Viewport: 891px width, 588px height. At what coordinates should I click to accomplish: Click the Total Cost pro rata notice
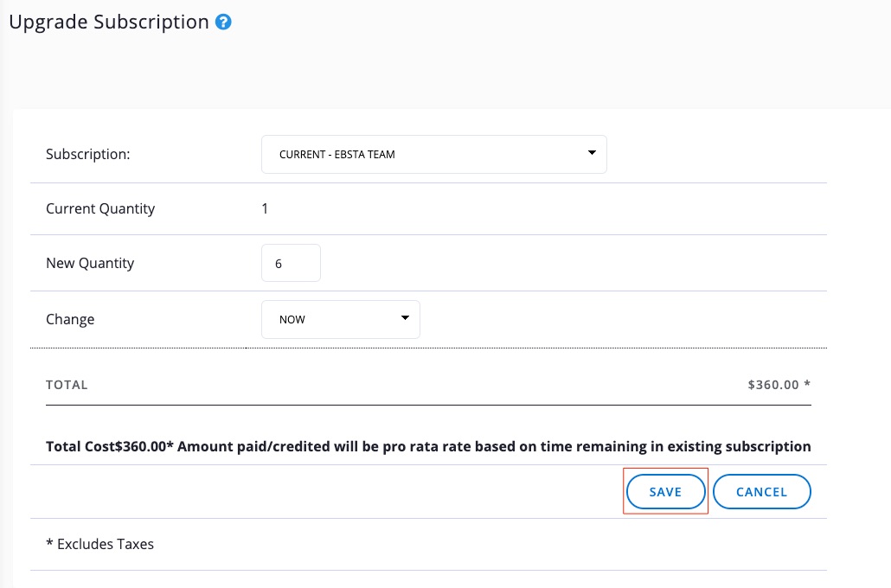pos(428,447)
